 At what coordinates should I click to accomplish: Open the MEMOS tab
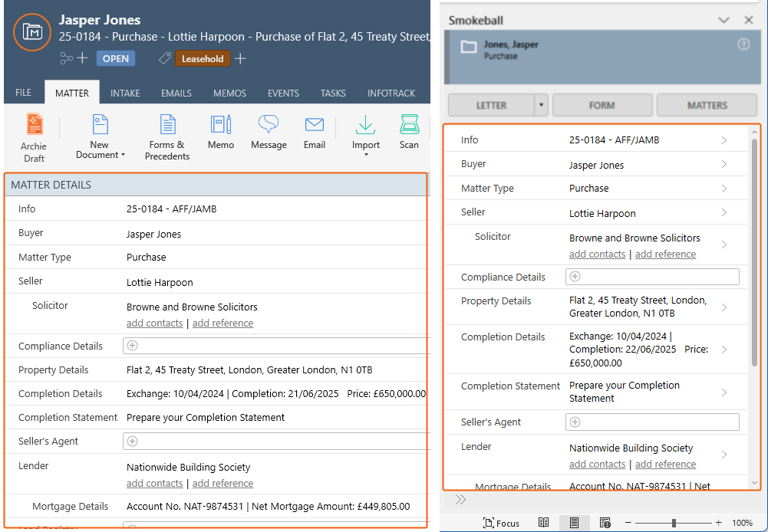point(229,93)
